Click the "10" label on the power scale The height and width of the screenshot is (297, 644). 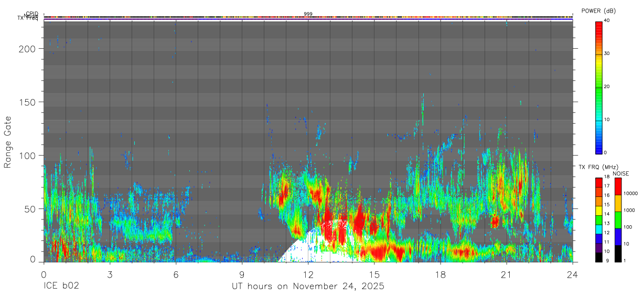point(608,119)
